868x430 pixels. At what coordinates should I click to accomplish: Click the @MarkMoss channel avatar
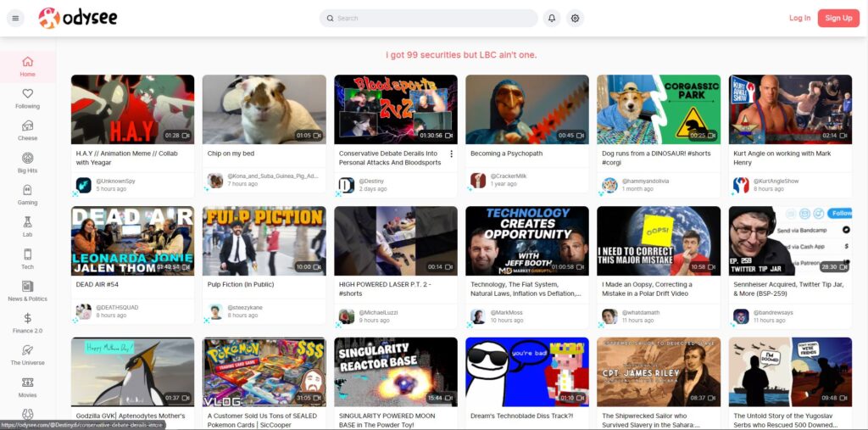[x=478, y=316]
